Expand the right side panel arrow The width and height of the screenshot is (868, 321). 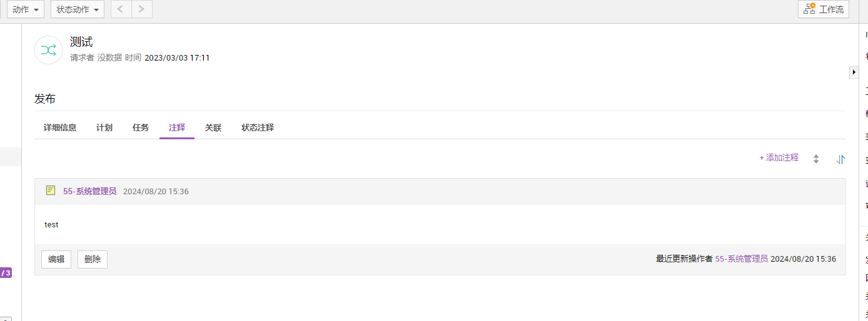pos(854,72)
